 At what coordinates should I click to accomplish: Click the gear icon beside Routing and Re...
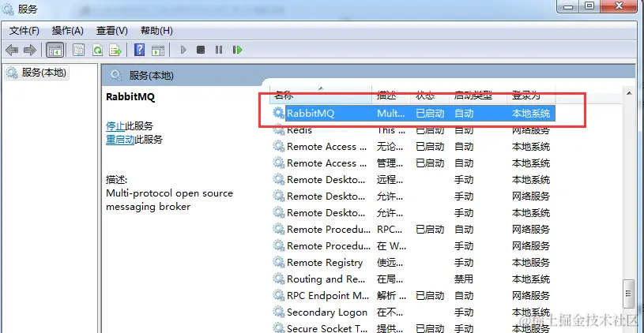coord(279,279)
